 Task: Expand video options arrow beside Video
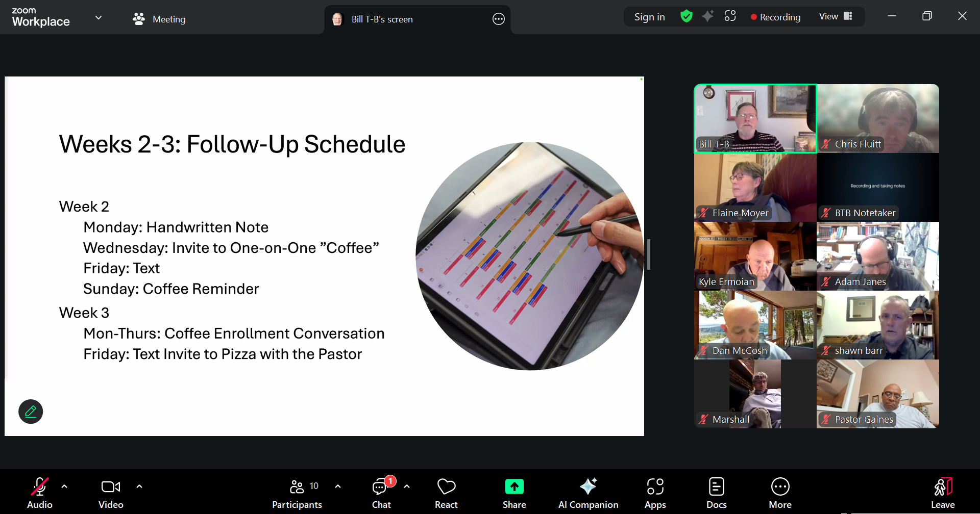139,486
